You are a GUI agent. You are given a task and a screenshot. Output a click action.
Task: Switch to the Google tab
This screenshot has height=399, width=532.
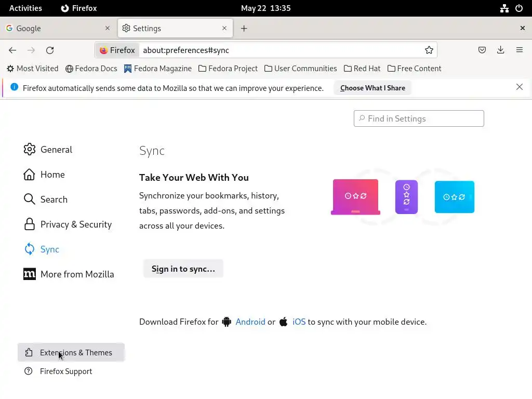tap(58, 28)
